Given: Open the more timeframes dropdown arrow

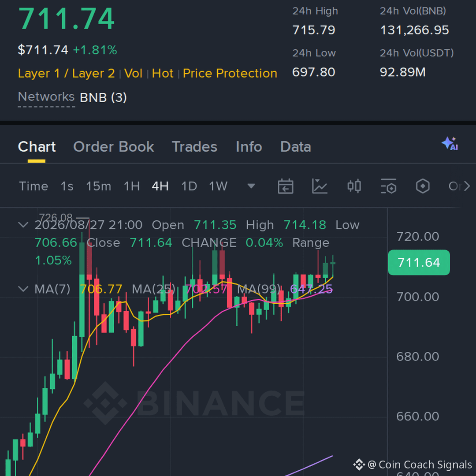Looking at the screenshot, I should pos(251,186).
